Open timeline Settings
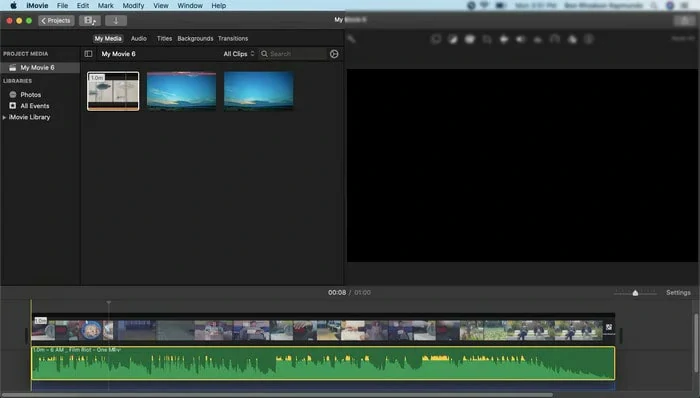The width and height of the screenshot is (700, 398). (678, 293)
